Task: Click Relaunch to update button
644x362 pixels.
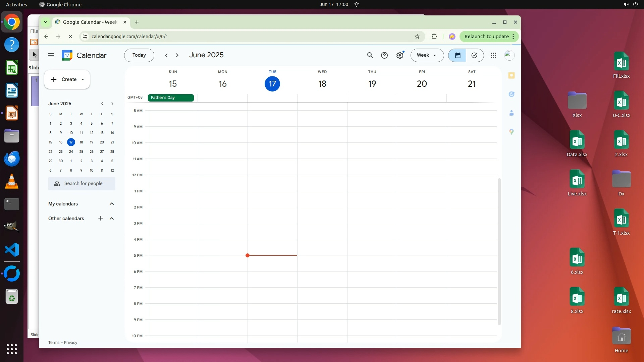Action: click(x=486, y=37)
